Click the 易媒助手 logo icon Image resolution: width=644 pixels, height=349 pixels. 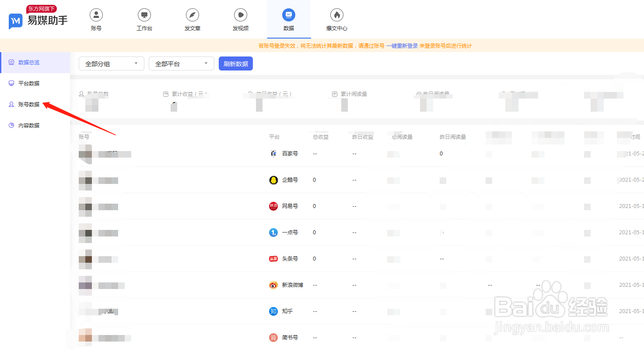point(16,21)
